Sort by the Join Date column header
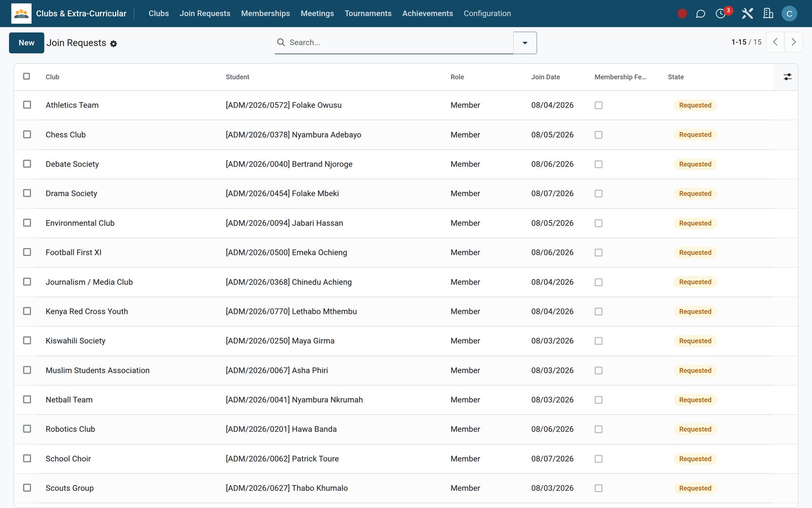Image resolution: width=812 pixels, height=508 pixels. [x=546, y=77]
